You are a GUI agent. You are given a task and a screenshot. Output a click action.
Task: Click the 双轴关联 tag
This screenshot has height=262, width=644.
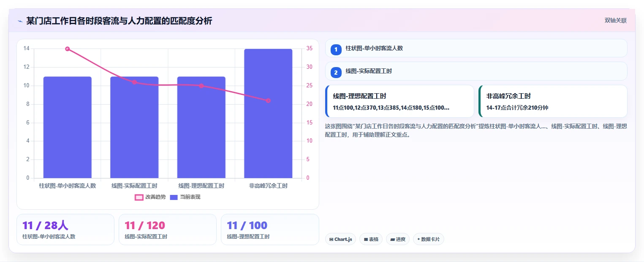click(x=615, y=20)
